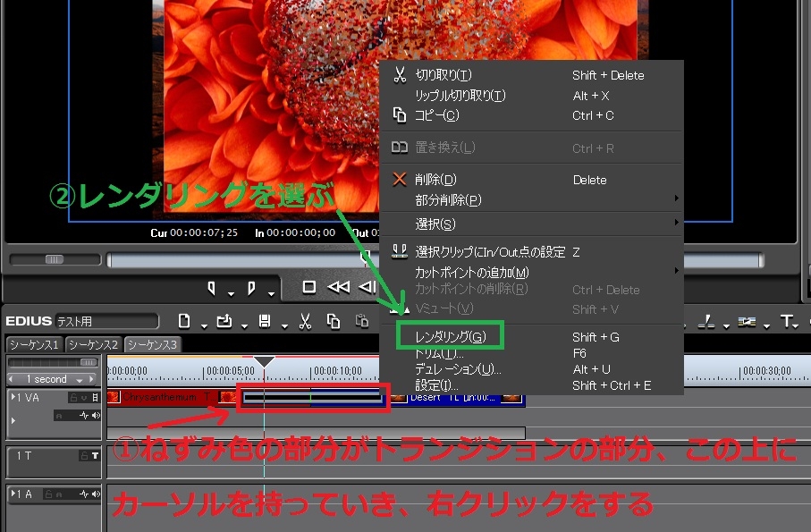Switch to the シーケンス1 tab

[34, 344]
